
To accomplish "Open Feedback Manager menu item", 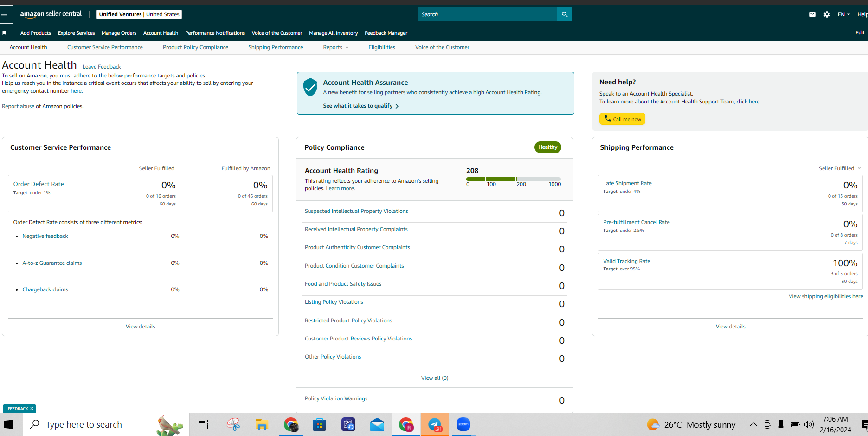I will click(x=386, y=33).
